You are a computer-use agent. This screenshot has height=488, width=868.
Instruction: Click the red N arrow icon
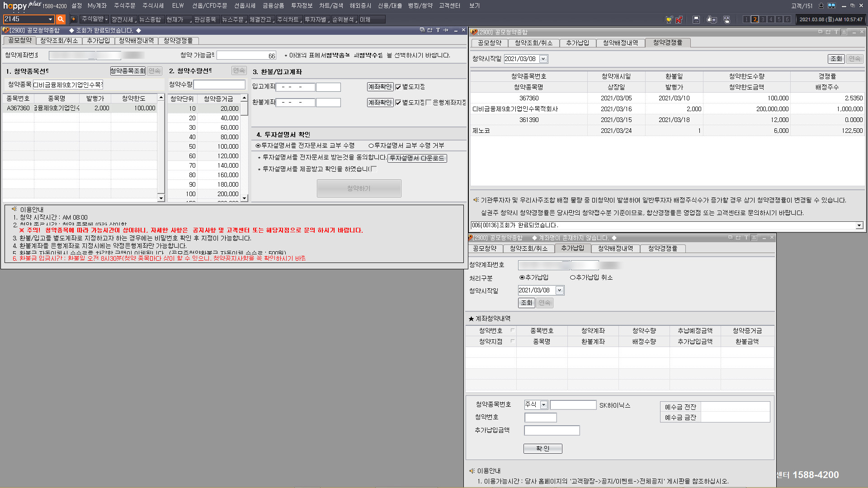[x=679, y=19]
